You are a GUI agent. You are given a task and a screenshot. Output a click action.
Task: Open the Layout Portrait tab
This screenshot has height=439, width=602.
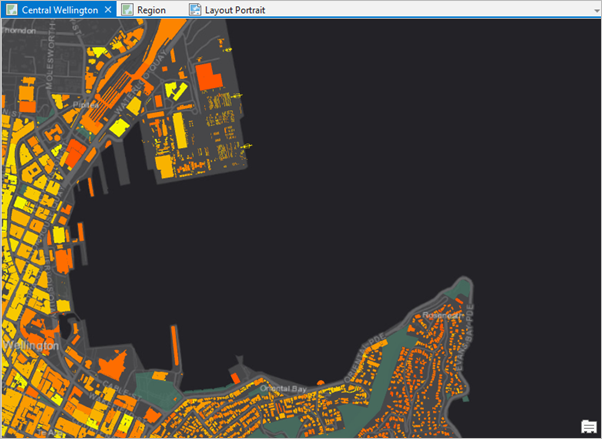point(240,9)
